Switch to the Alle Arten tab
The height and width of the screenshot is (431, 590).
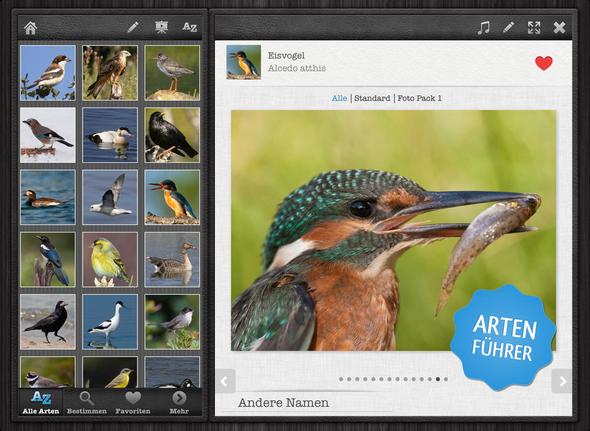tap(41, 402)
